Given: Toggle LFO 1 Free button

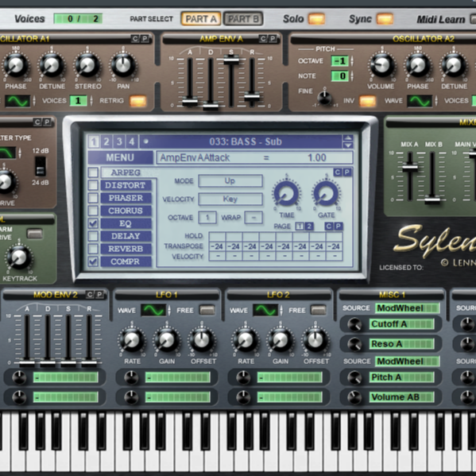Looking at the screenshot, I should [207, 310].
